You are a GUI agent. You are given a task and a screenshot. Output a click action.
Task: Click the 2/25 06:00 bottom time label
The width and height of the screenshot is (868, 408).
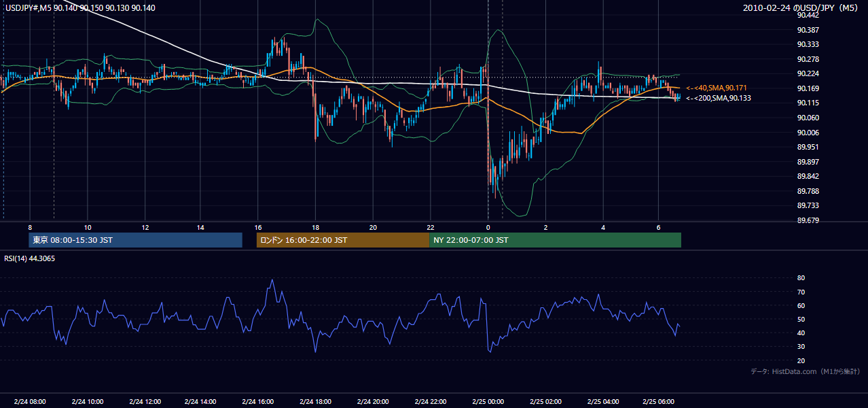(659, 401)
